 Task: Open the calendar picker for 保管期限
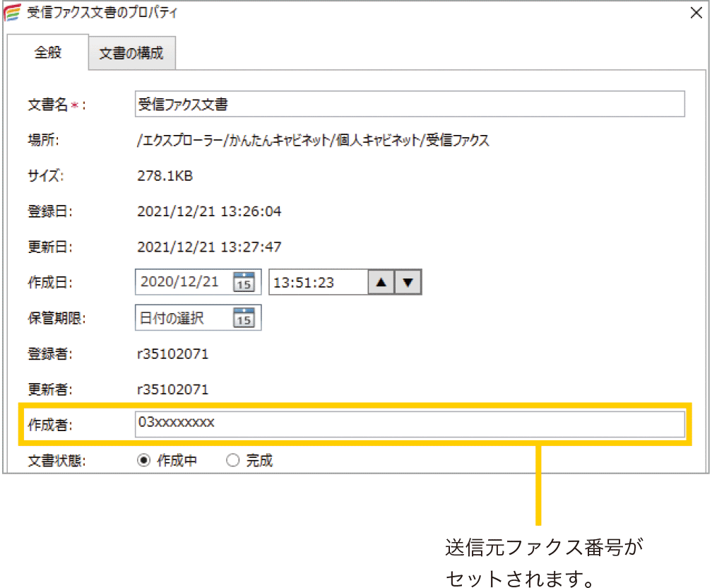pyautogui.click(x=244, y=318)
